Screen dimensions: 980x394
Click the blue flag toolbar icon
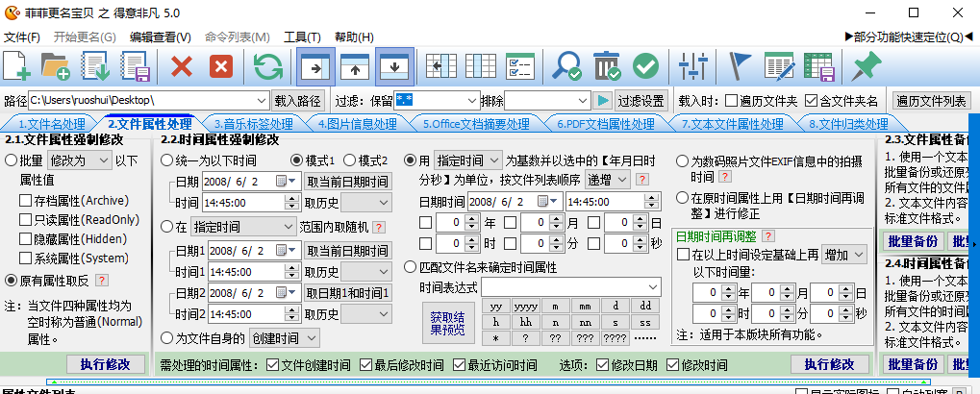point(741,66)
